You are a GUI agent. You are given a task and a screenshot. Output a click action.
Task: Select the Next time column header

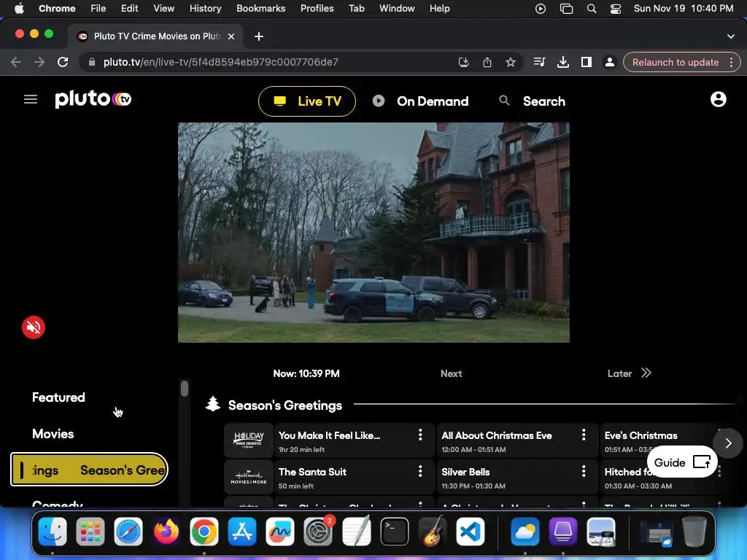pyautogui.click(x=451, y=373)
